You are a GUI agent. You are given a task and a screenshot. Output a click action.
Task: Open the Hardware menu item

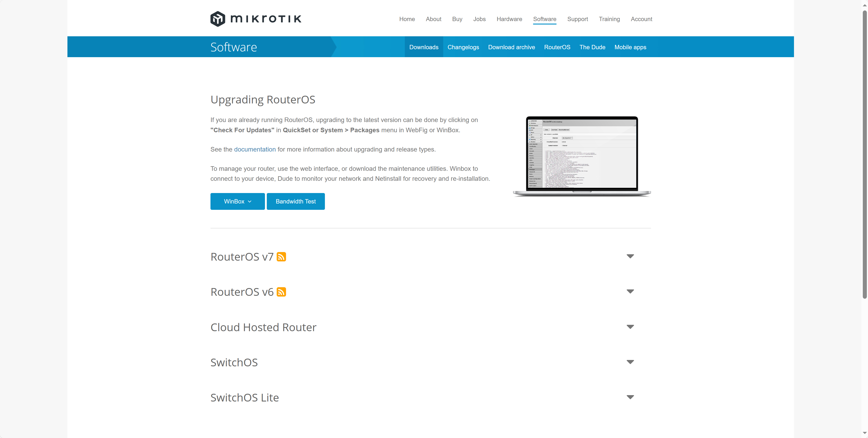(x=509, y=19)
